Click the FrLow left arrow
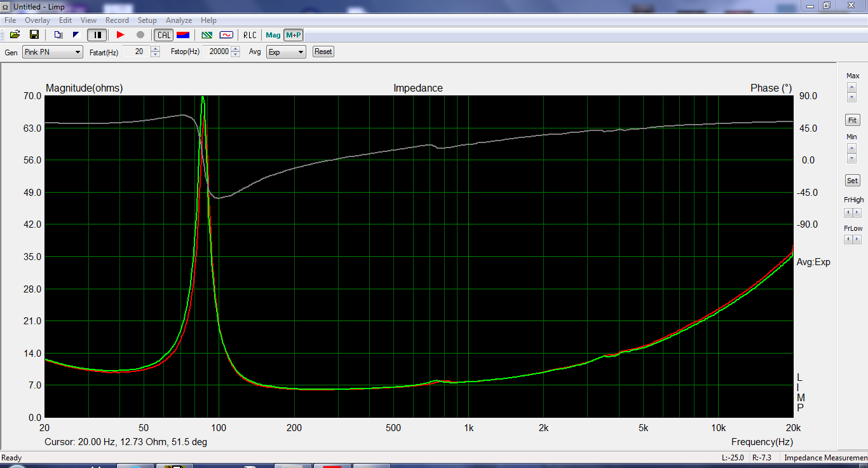Viewport: 868px width, 468px height. tap(848, 239)
